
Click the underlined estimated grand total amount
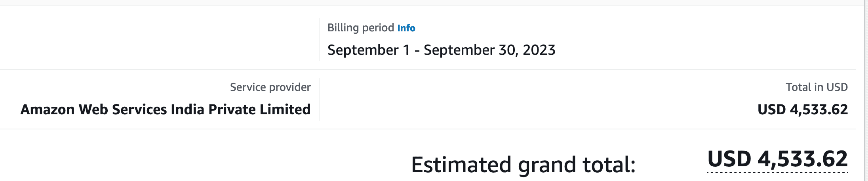pyautogui.click(x=777, y=159)
